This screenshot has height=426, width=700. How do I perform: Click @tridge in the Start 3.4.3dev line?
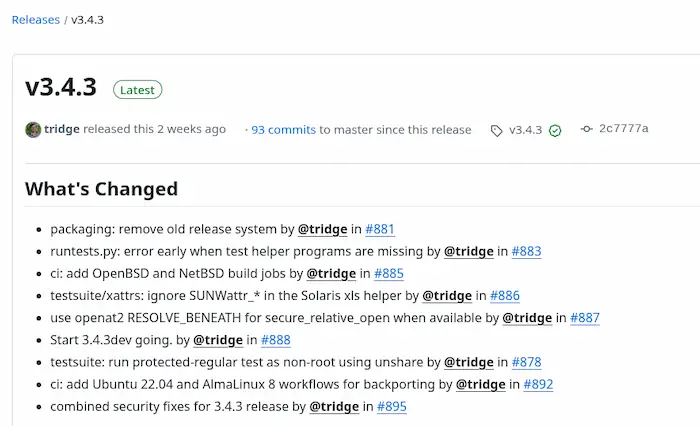click(218, 340)
